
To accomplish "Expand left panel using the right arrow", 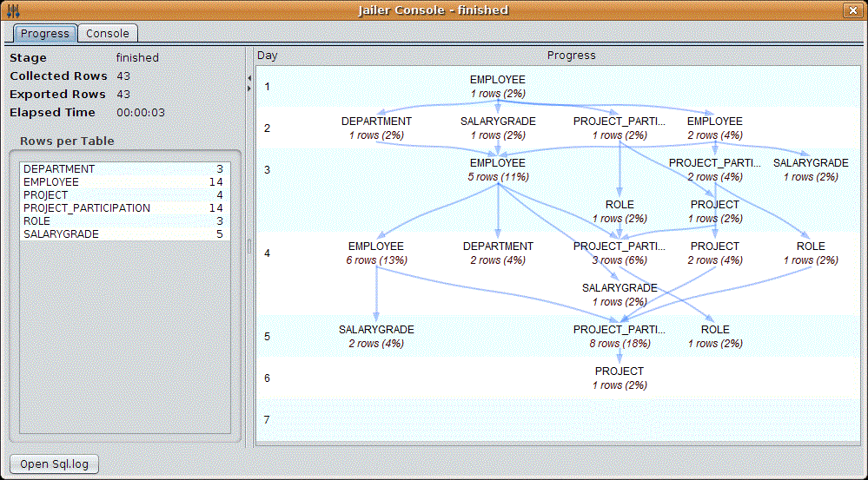I will 249,88.
